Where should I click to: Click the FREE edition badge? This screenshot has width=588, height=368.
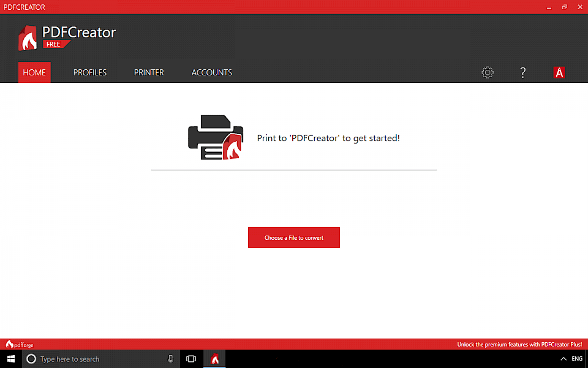click(56, 44)
